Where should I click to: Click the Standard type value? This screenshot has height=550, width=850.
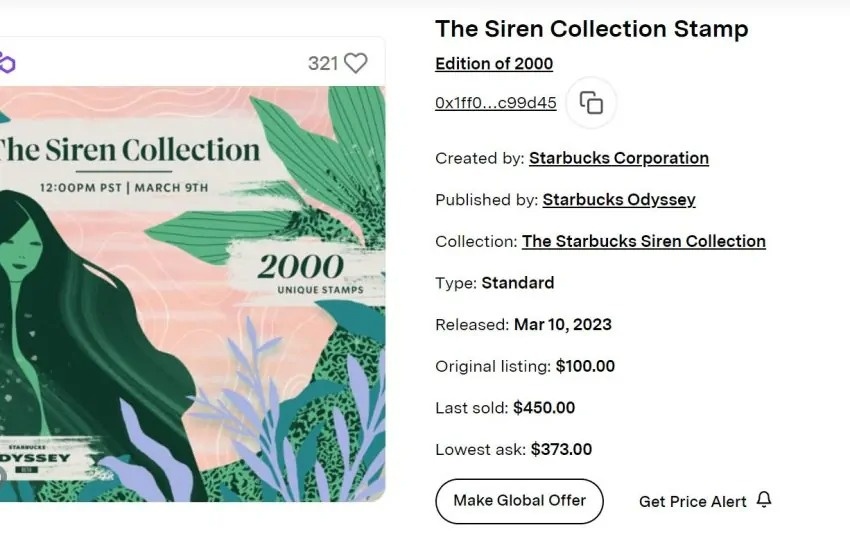[517, 283]
